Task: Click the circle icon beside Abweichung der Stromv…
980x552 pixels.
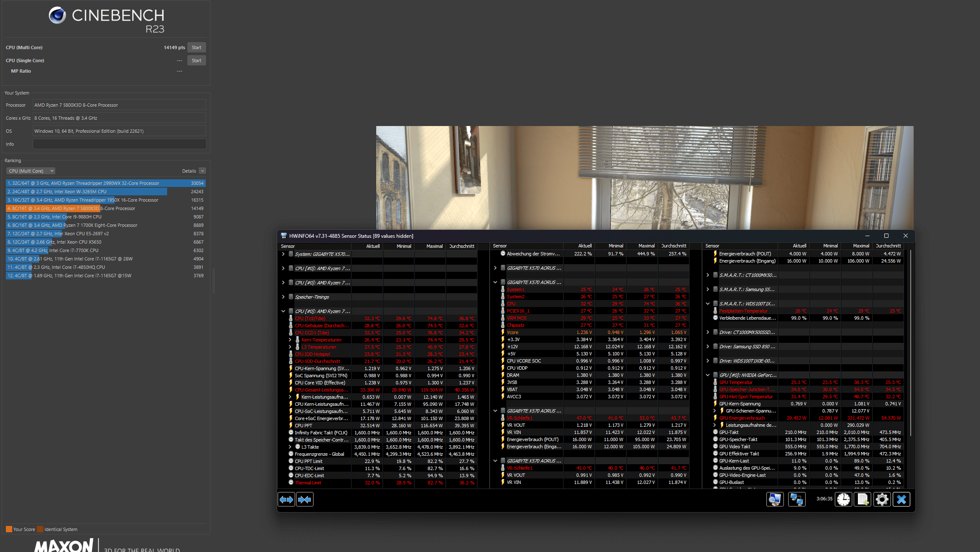Action: 503,253
